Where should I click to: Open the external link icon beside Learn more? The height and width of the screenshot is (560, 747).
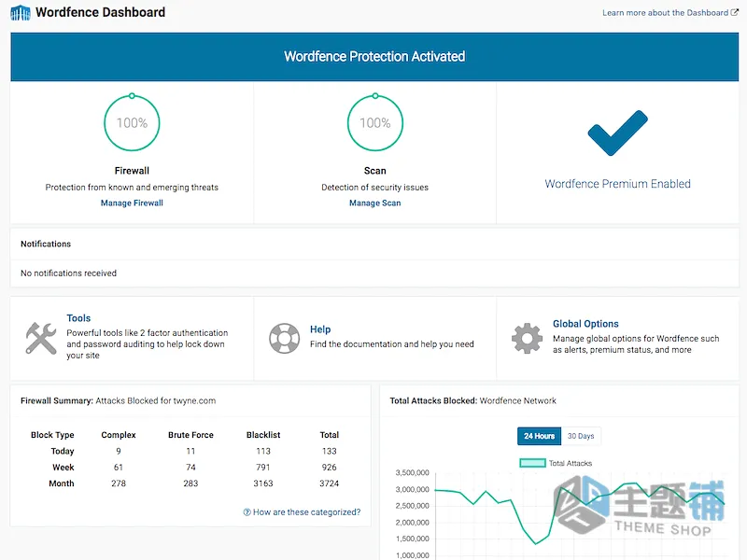(735, 12)
